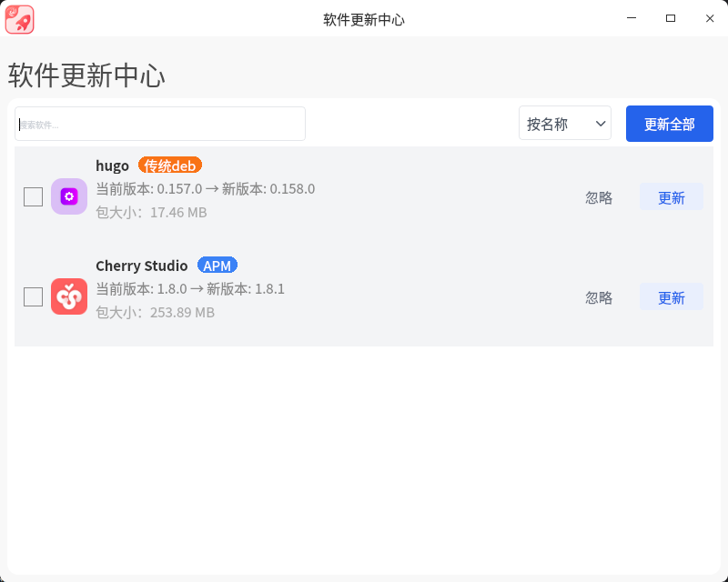The width and height of the screenshot is (728, 582).
Task: Click the 软件更新中心 page heading
Action: [x=86, y=75]
